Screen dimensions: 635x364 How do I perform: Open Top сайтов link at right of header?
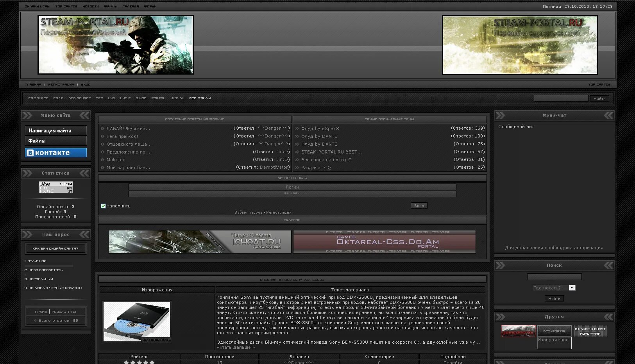599,84
